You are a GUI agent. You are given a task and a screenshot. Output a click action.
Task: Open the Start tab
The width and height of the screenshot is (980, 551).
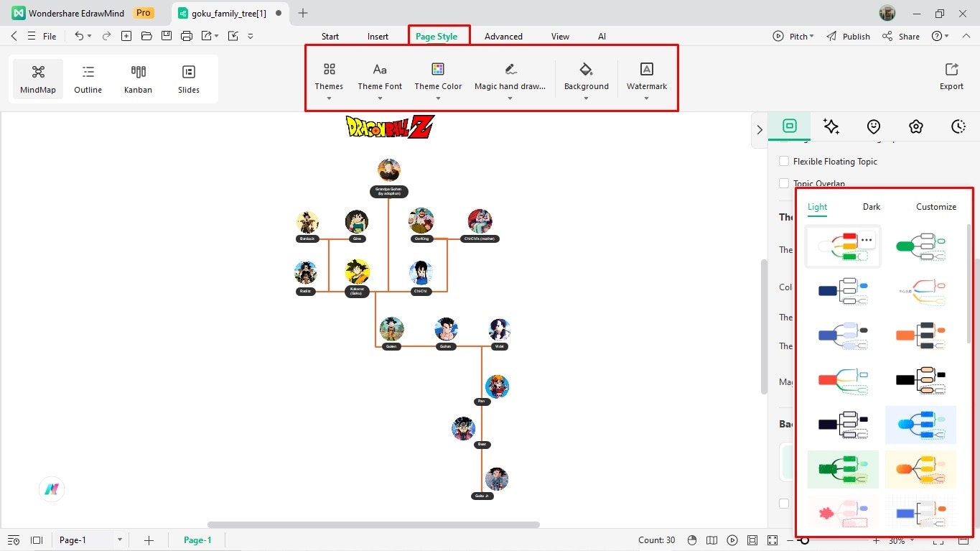pyautogui.click(x=330, y=37)
